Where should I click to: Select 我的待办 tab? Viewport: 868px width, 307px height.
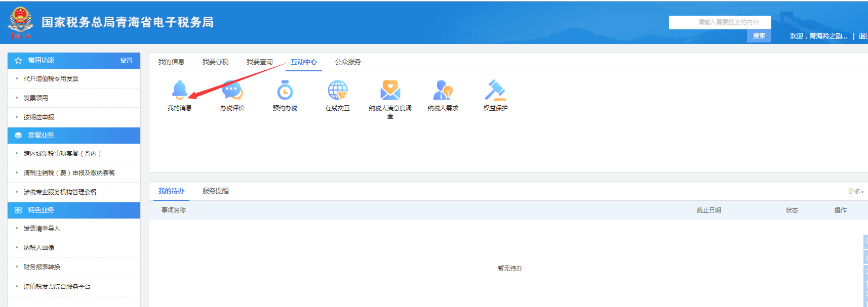[171, 191]
